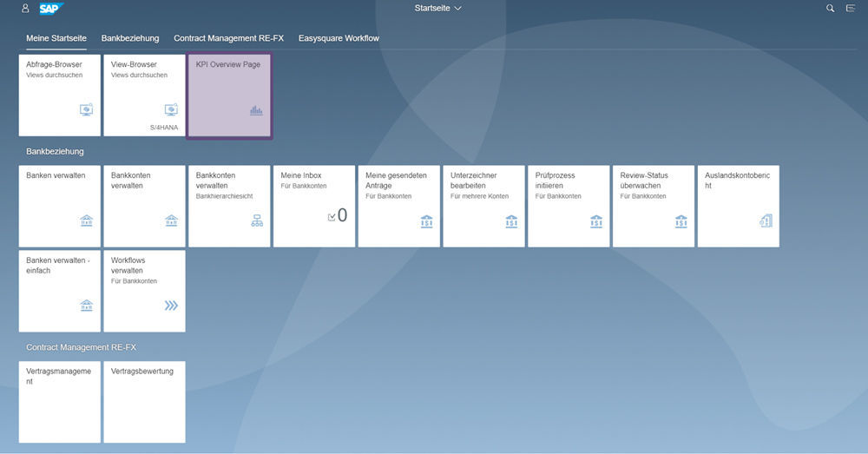868x454 pixels.
Task: Click bank icon on plain Bankkonten verwalten tile
Action: tap(172, 220)
